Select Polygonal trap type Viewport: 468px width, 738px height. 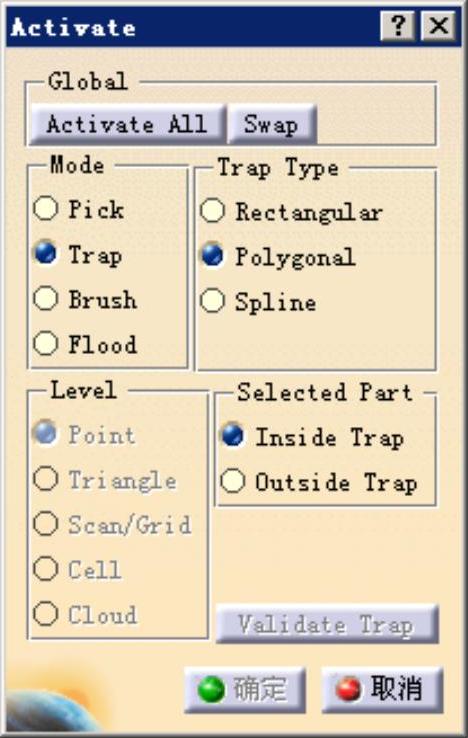(x=212, y=255)
